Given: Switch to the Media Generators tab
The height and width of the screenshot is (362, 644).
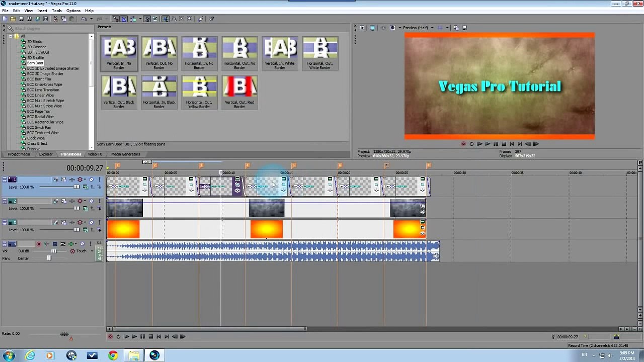Looking at the screenshot, I should coord(125,154).
